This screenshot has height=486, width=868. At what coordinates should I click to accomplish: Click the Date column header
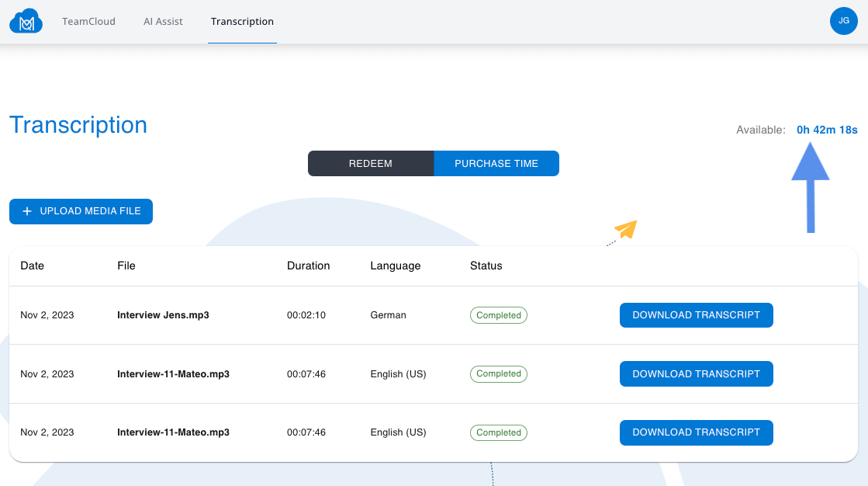32,266
